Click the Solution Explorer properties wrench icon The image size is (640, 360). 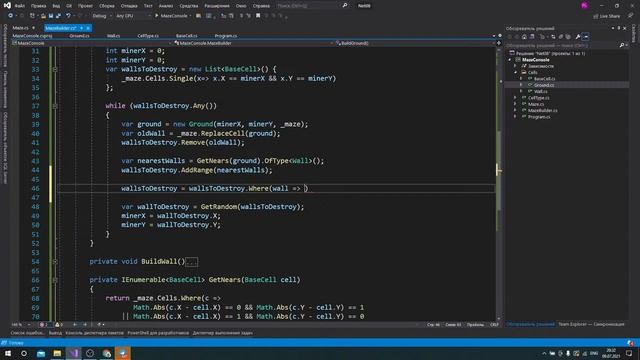pyautogui.click(x=578, y=37)
